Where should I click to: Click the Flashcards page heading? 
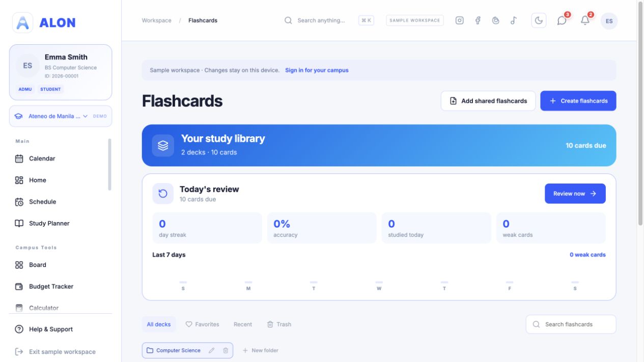coord(182,101)
